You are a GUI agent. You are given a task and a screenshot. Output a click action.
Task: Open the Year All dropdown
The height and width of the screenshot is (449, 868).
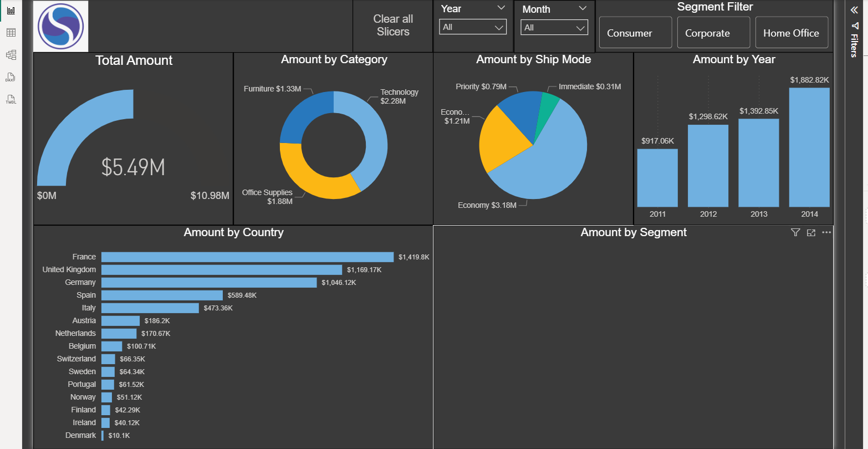[x=473, y=27]
